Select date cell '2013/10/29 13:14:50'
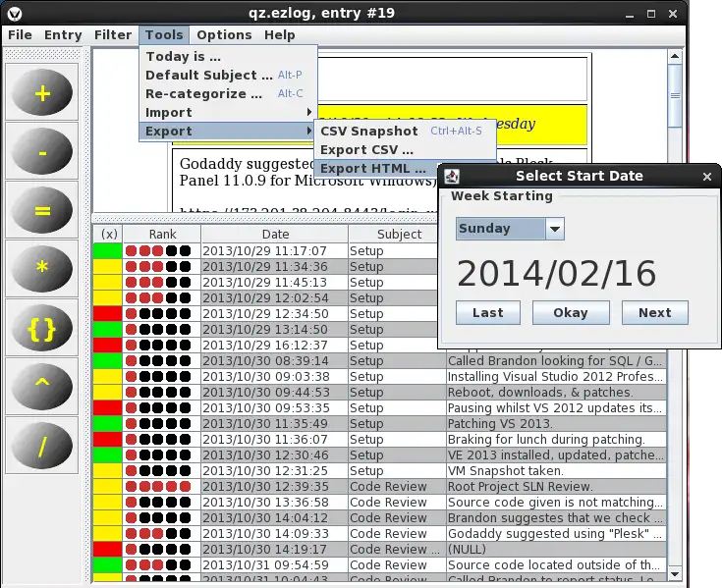722x588 pixels. tap(275, 330)
